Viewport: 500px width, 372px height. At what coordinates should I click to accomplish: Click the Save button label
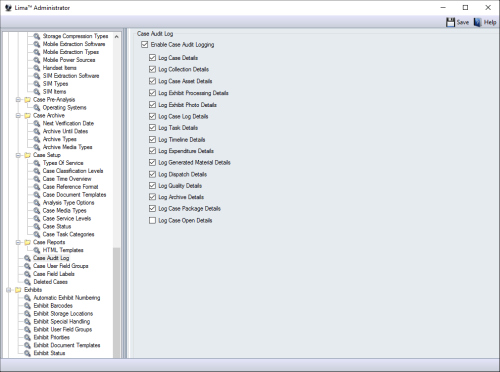pos(463,22)
